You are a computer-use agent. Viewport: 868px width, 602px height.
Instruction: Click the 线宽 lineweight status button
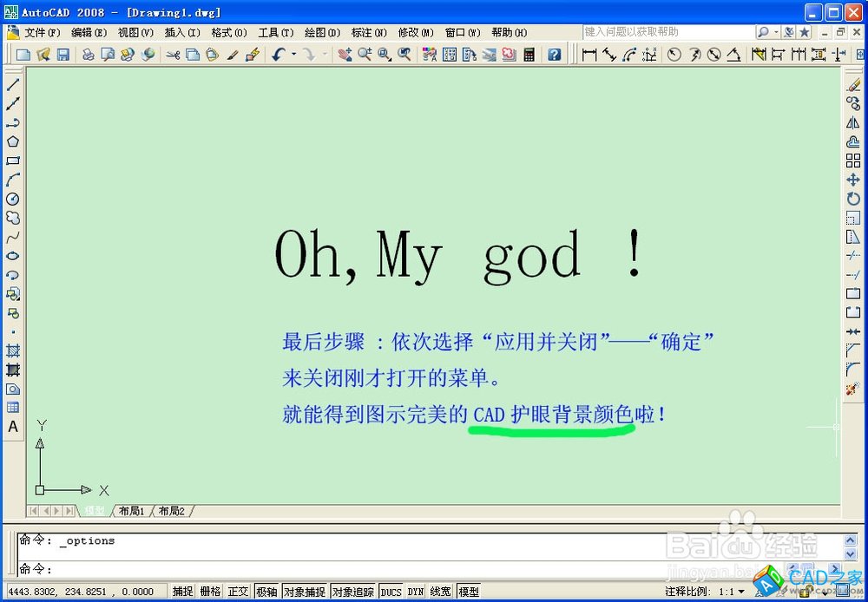tap(441, 592)
